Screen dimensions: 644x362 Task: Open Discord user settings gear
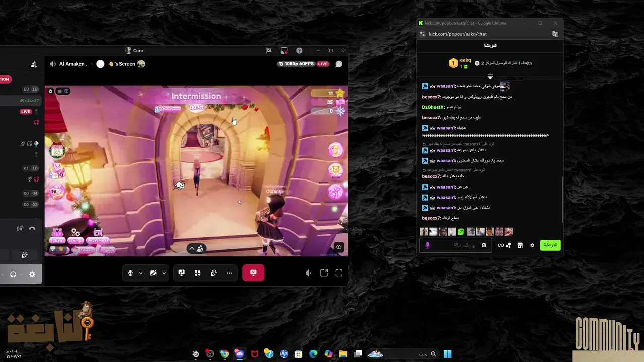[x=32, y=274]
